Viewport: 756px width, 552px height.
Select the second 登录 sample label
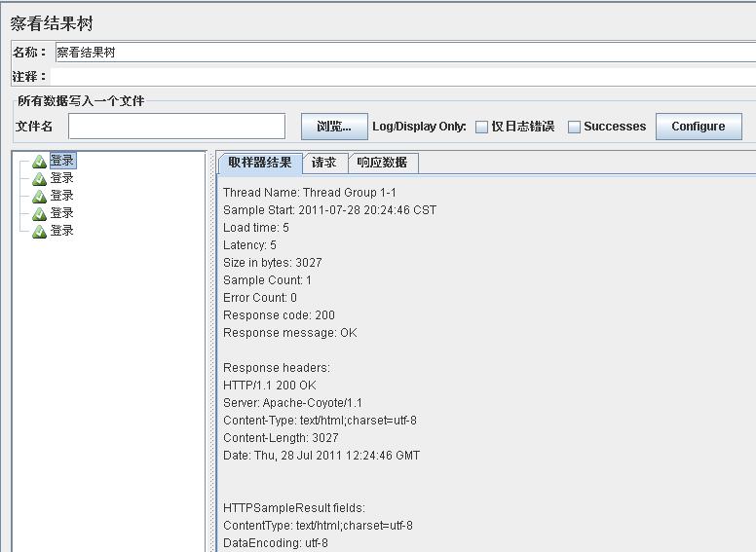click(62, 178)
